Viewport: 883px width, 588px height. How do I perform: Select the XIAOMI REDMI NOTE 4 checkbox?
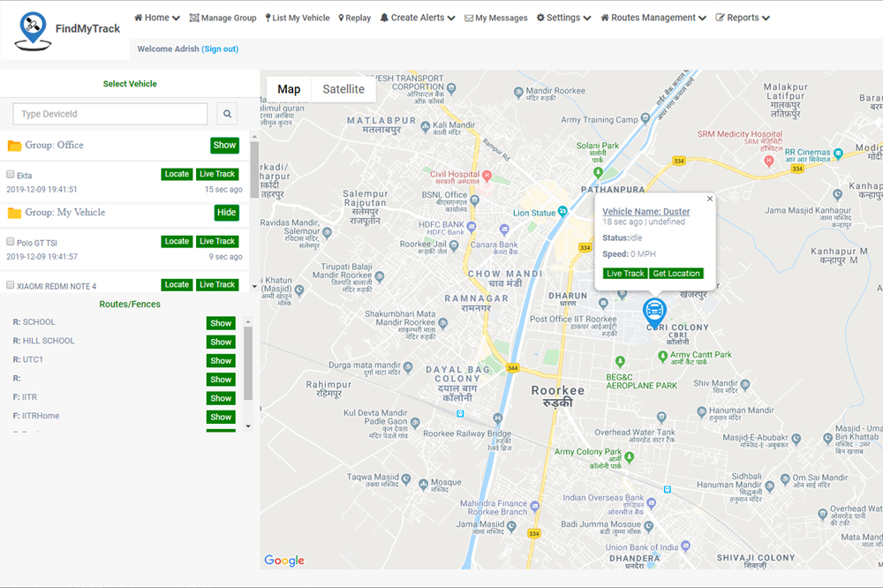[11, 285]
